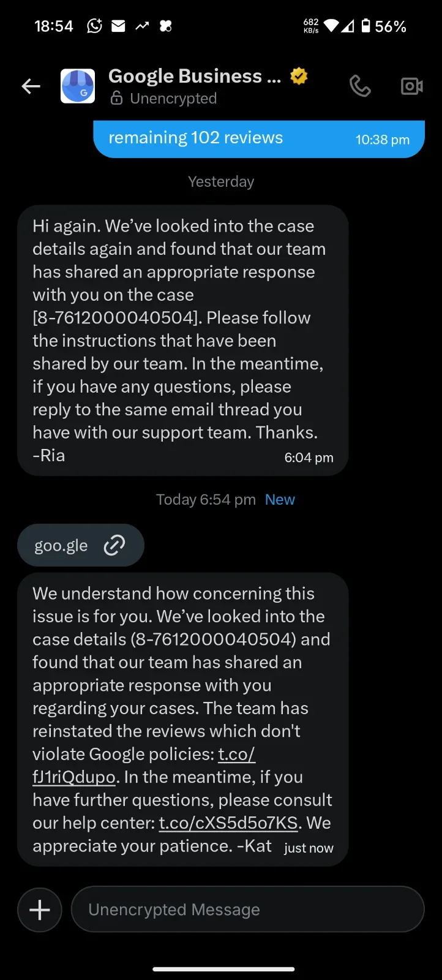
Task: Tap the battery status icon
Action: [x=365, y=26]
